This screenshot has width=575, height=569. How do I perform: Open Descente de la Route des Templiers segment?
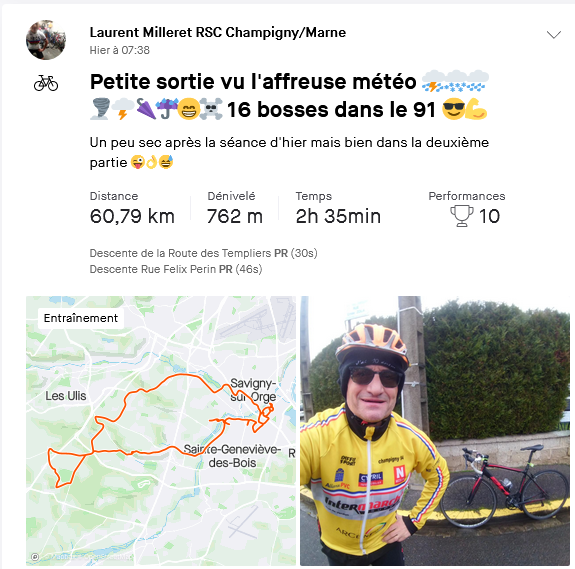pos(204,253)
